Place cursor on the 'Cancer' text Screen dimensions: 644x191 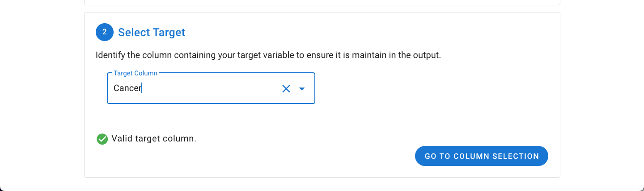127,88
